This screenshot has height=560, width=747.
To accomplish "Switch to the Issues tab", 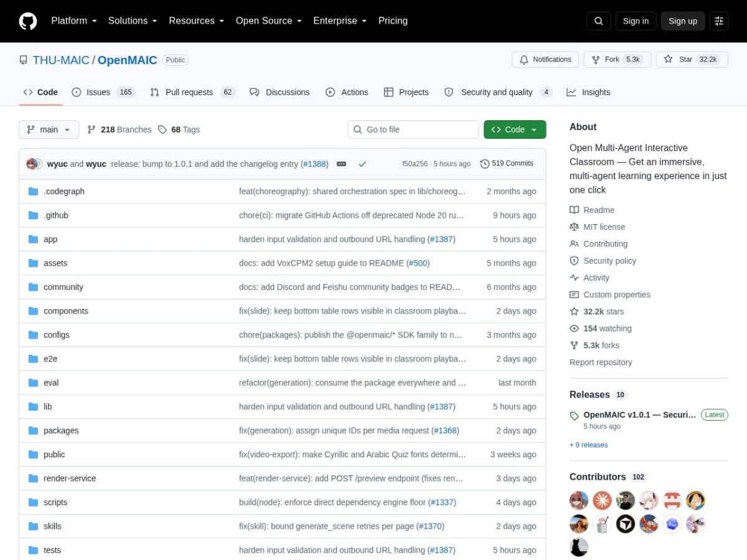I will pyautogui.click(x=103, y=92).
